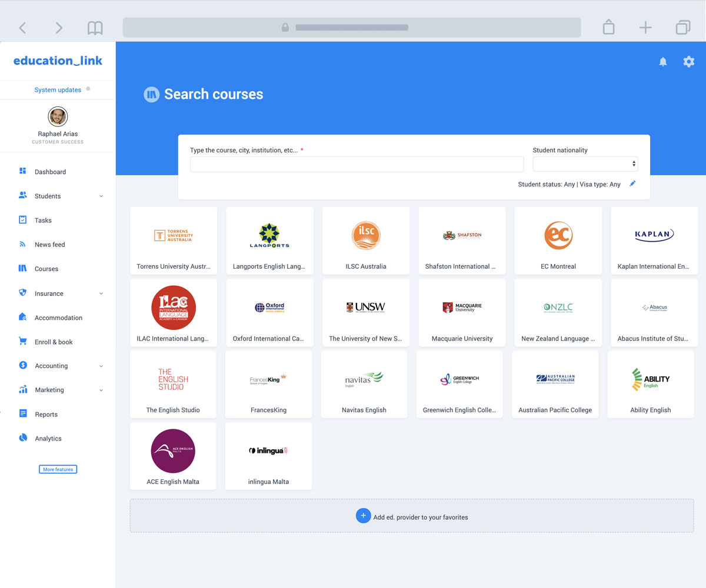The height and width of the screenshot is (588, 706).
Task: Open the Student nationality dropdown
Action: (585, 164)
